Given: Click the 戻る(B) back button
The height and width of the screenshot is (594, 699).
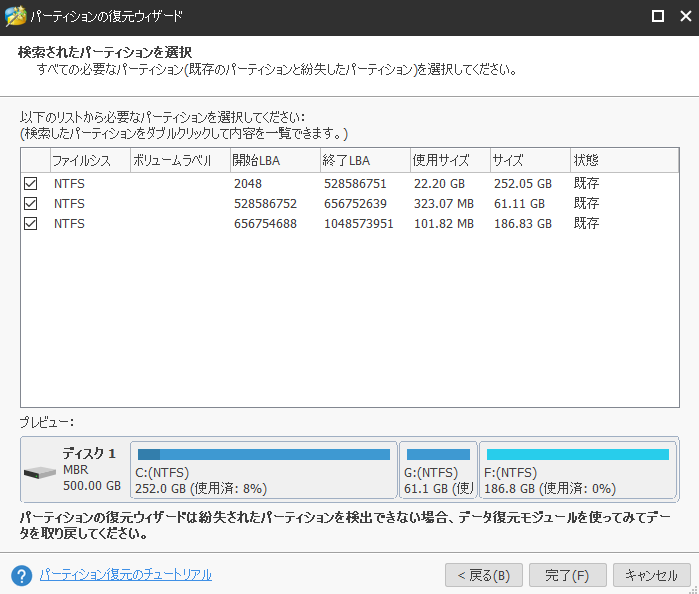Looking at the screenshot, I should point(484,575).
